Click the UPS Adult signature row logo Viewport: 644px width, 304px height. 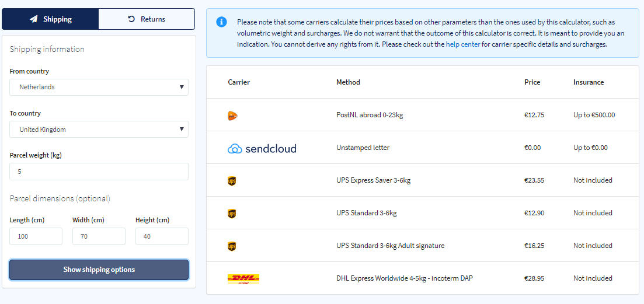pyautogui.click(x=232, y=247)
